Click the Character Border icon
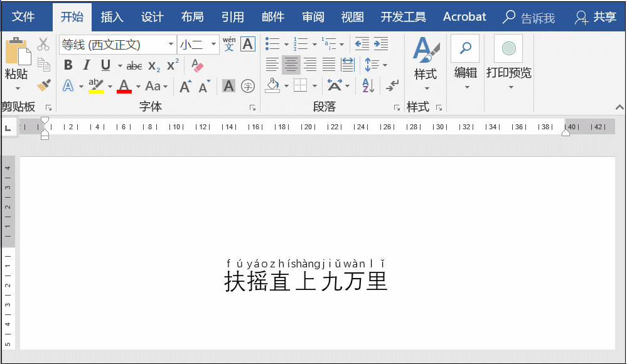The height and width of the screenshot is (364, 627). point(247,44)
